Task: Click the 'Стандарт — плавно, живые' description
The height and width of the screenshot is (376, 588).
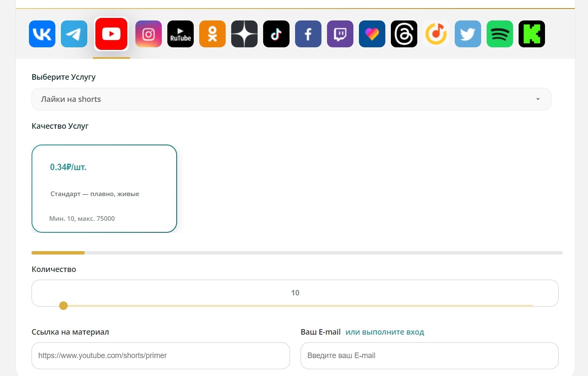Action: (95, 194)
